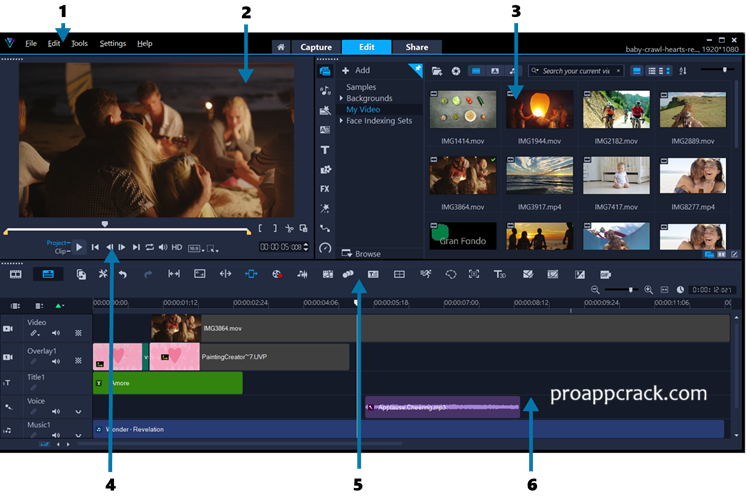Image resolution: width=750 pixels, height=498 pixels.
Task: Click the preview scrubber handle
Action: click(105, 224)
